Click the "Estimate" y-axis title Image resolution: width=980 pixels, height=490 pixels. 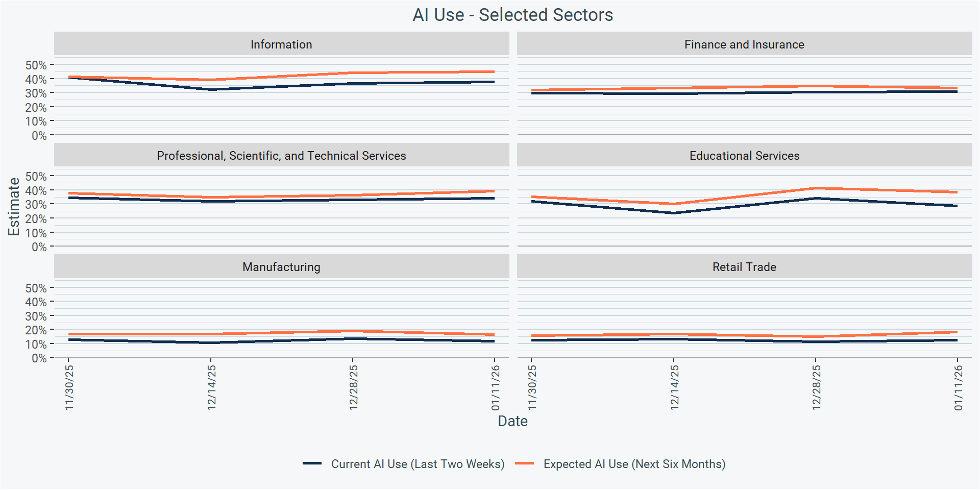[14, 207]
